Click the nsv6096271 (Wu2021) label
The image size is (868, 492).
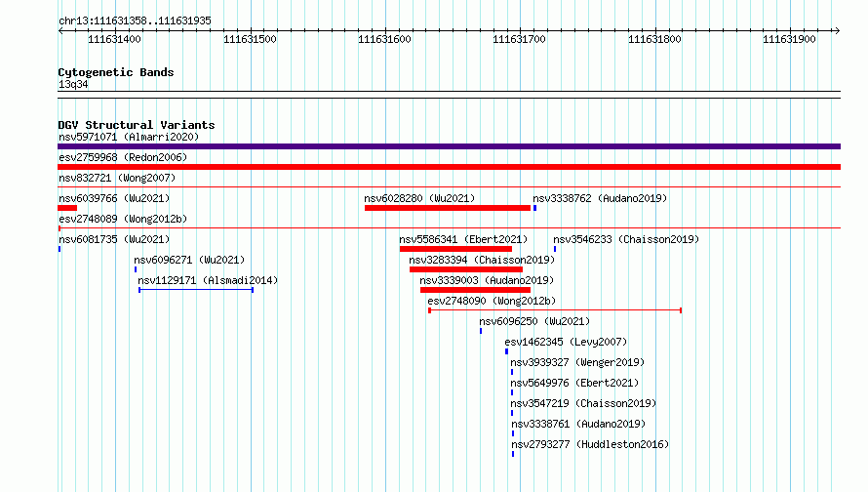(x=189, y=260)
